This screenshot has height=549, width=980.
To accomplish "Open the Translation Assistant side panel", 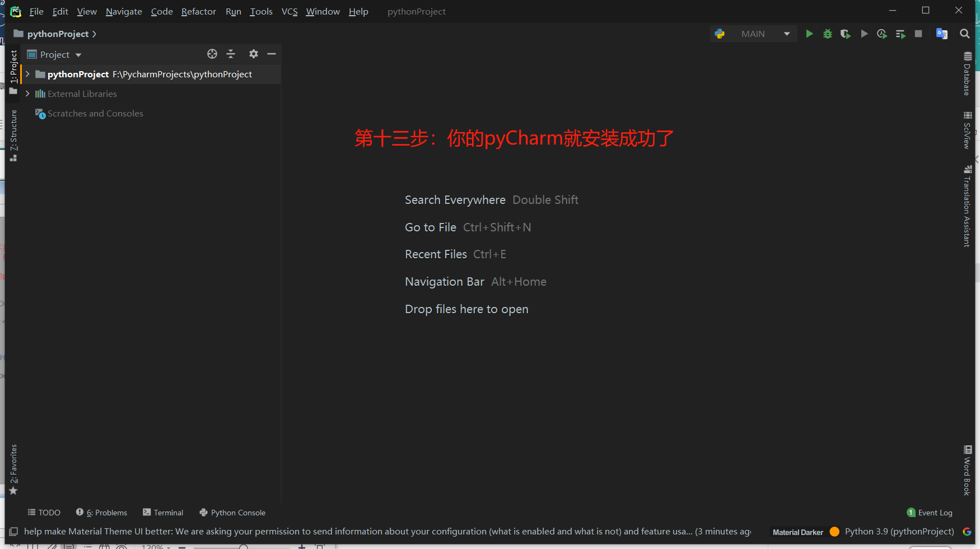I will click(967, 207).
